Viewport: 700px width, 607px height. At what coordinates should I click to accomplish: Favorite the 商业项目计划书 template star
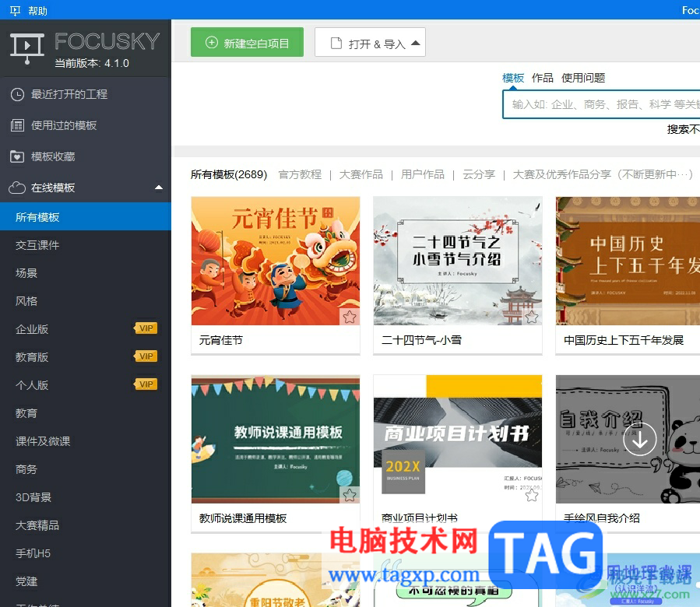tap(531, 495)
